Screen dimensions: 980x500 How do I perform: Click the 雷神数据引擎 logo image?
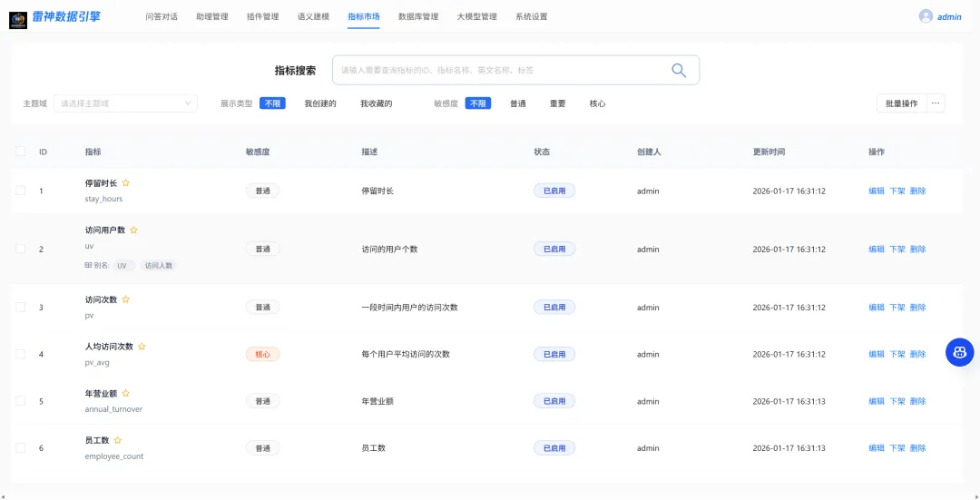pos(18,21)
